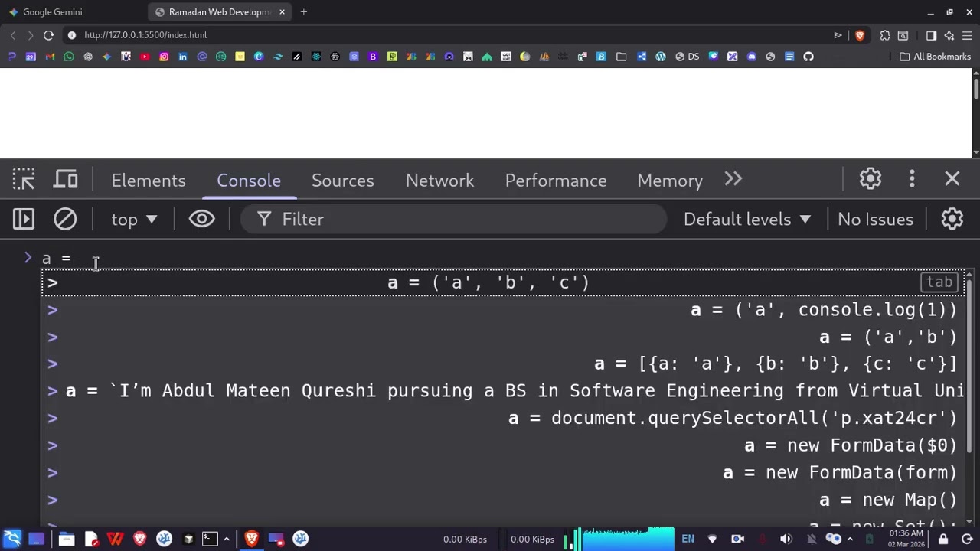Go forward in browser history
The height and width of the screenshot is (551, 980).
click(x=31, y=35)
